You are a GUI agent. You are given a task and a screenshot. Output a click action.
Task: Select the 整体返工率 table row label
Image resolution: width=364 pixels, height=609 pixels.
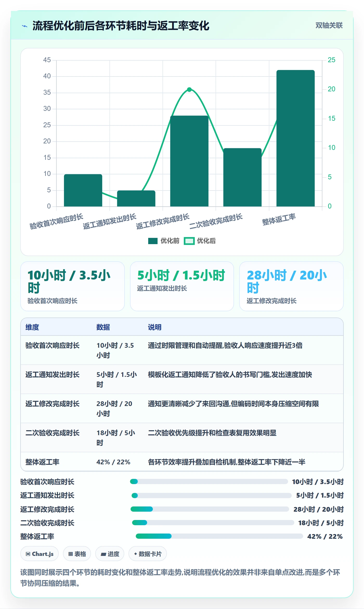pyautogui.click(x=42, y=462)
